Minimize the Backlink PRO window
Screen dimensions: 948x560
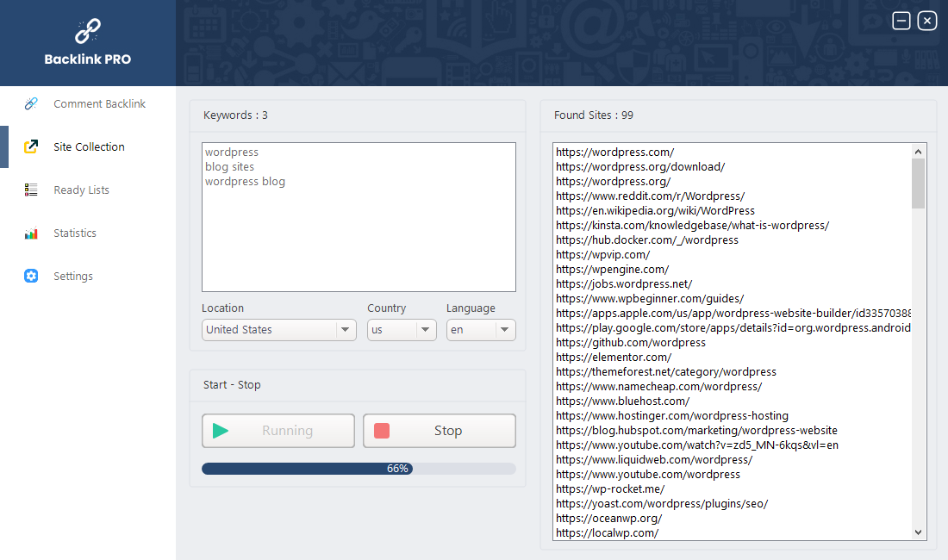(x=901, y=21)
